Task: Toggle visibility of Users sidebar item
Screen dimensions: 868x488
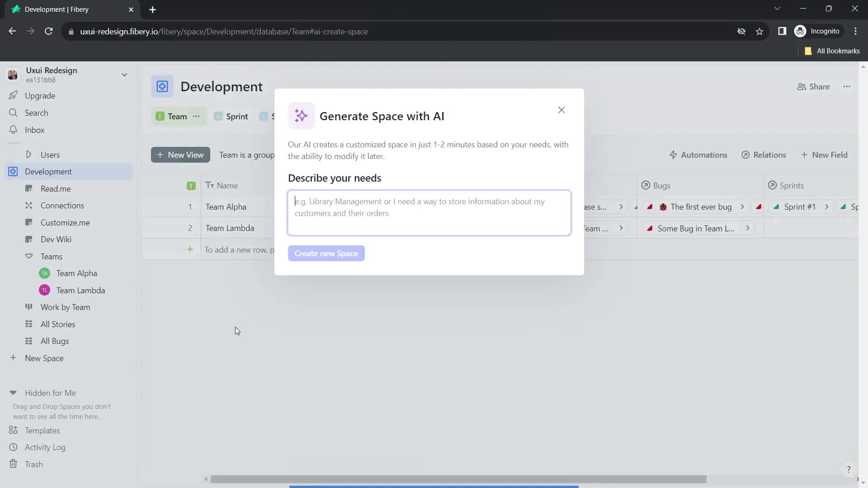Action: (28, 155)
